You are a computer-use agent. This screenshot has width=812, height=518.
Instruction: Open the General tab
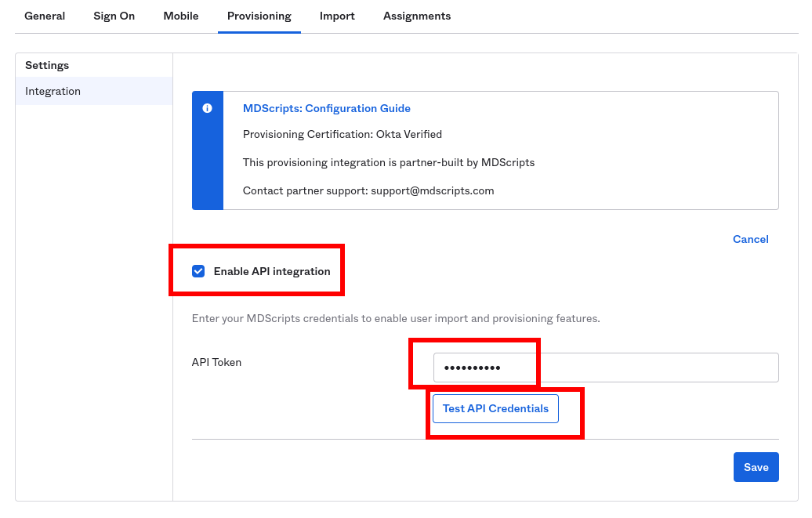tap(45, 16)
